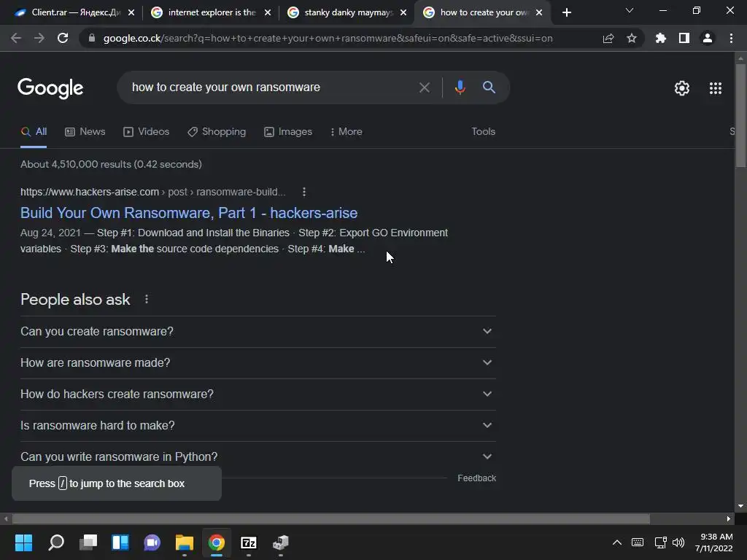Open Task View on the taskbar
The height and width of the screenshot is (560, 747).
88,542
